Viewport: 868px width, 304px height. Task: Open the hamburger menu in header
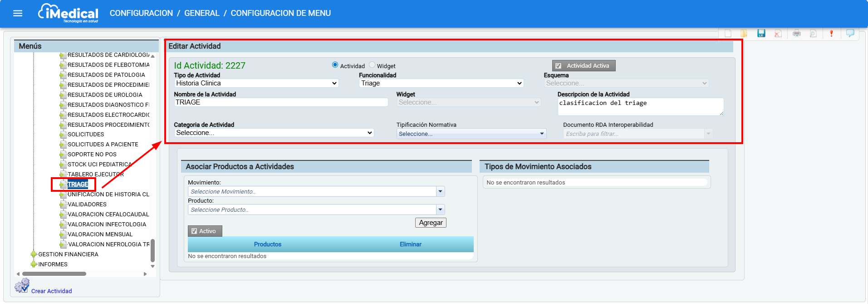(x=18, y=13)
